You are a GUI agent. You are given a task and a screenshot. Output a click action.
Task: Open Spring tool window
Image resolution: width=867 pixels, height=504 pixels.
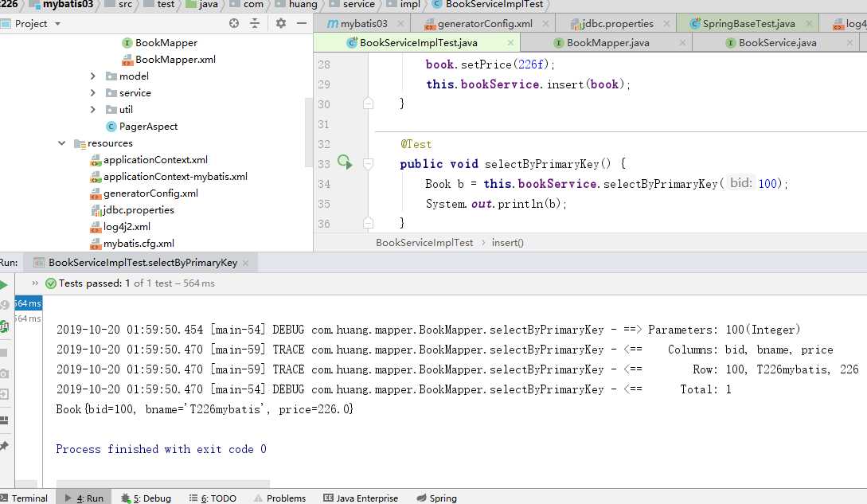pos(437,498)
